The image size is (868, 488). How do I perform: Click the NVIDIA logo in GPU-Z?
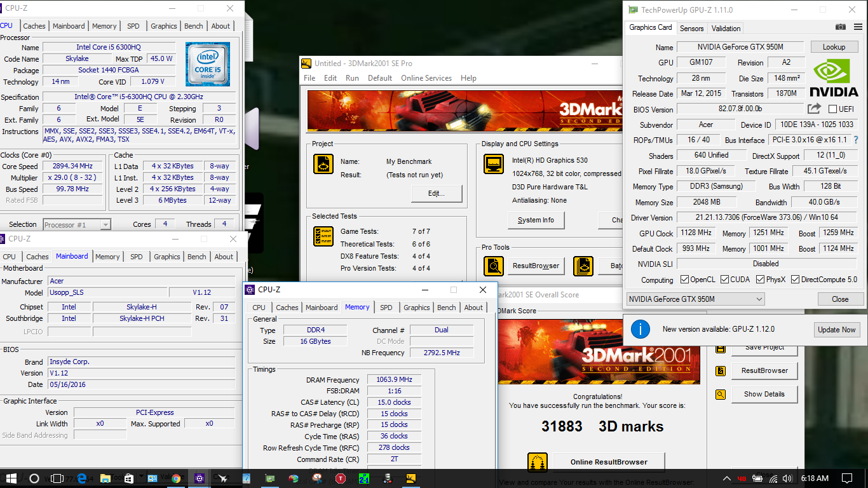coord(834,78)
